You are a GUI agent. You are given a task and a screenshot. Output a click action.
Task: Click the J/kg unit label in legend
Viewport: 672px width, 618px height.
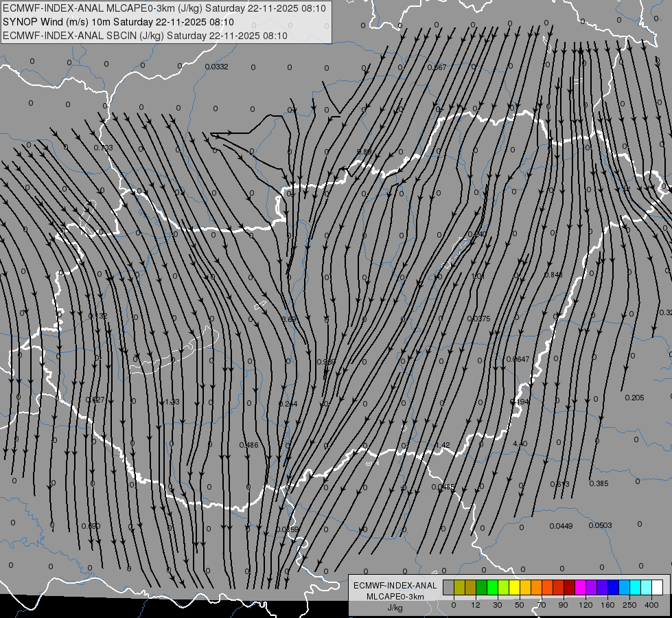pyautogui.click(x=395, y=608)
